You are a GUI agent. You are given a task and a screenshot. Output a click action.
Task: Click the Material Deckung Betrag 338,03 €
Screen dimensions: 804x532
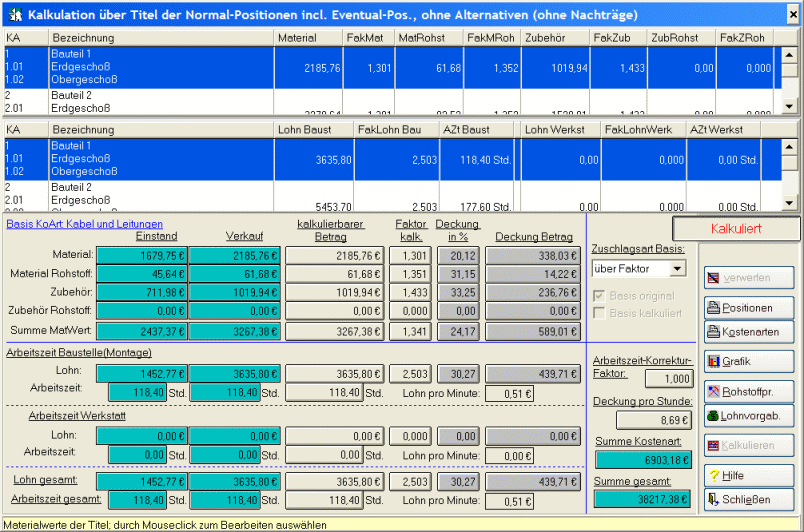point(533,256)
